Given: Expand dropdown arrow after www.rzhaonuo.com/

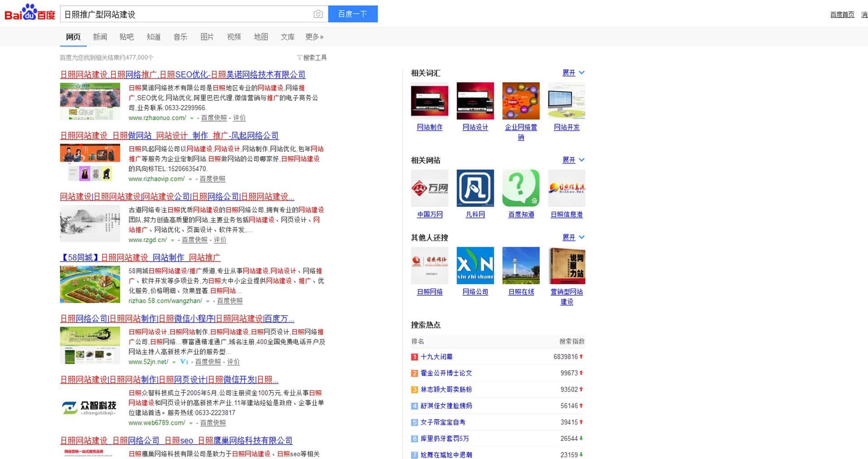Looking at the screenshot, I should pos(192,118).
